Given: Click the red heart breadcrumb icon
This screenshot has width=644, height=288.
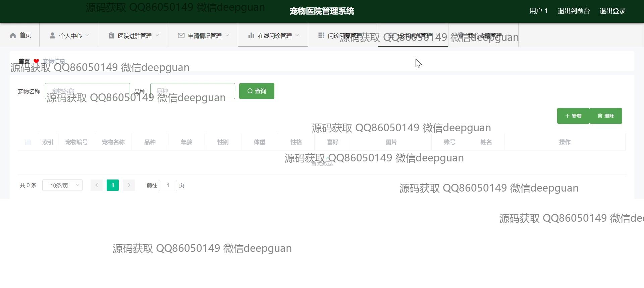Looking at the screenshot, I should point(36,61).
